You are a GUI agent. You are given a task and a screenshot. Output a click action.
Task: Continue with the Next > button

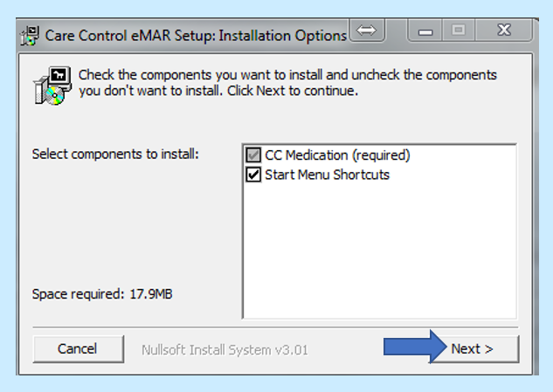[473, 349]
